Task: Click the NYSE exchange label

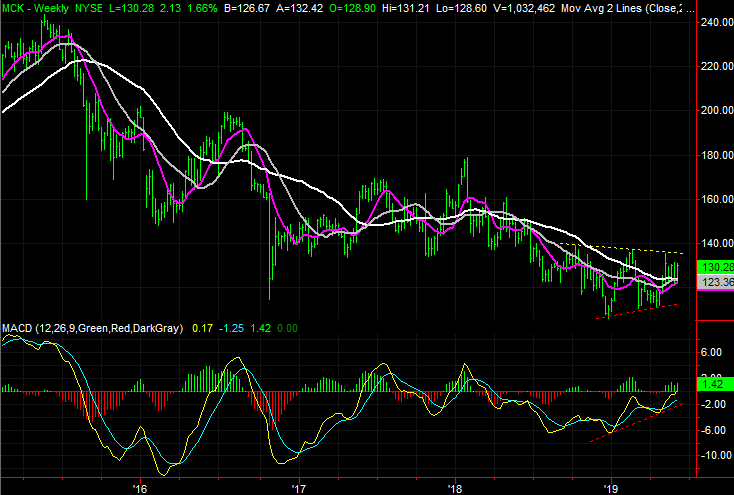Action: click(x=91, y=8)
